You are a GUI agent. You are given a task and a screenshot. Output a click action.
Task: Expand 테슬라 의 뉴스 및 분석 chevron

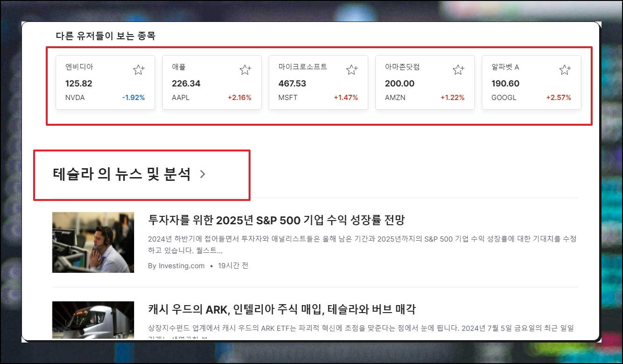(202, 174)
